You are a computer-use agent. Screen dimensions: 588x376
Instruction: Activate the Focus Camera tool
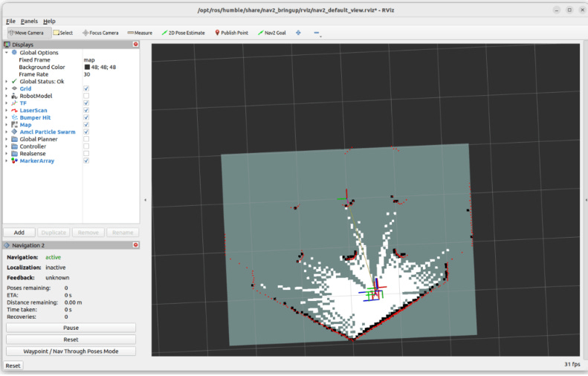coord(100,33)
